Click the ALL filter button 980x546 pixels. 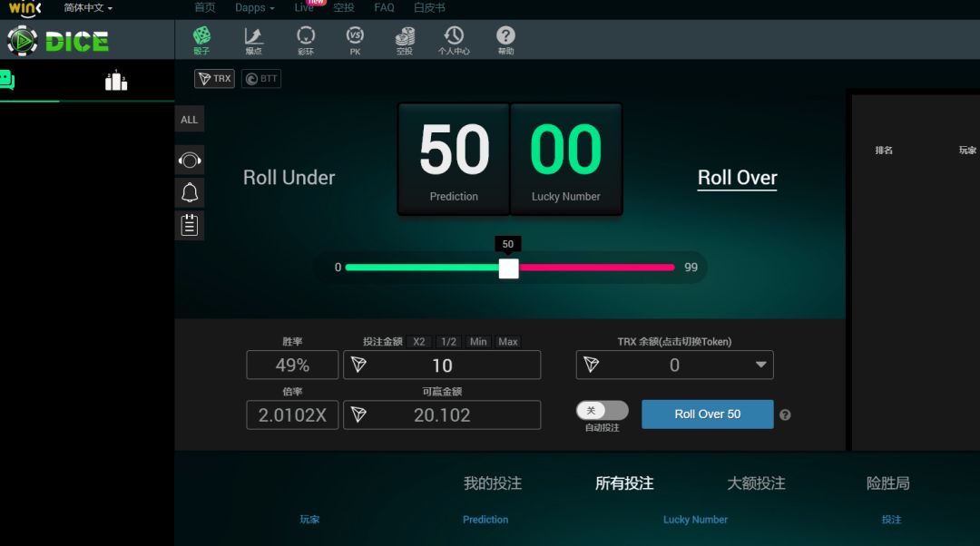[x=190, y=120]
